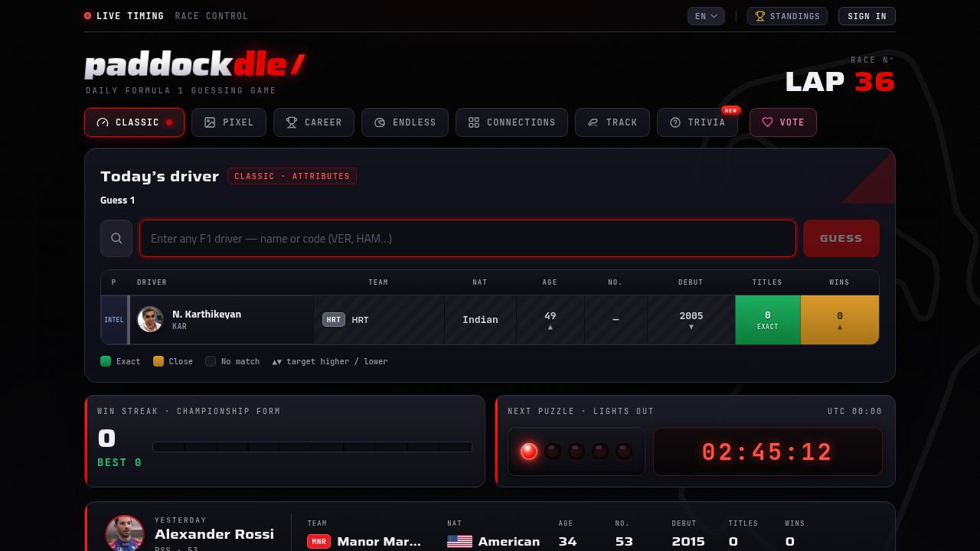Click the Sign In button
The image size is (980, 551).
[867, 16]
